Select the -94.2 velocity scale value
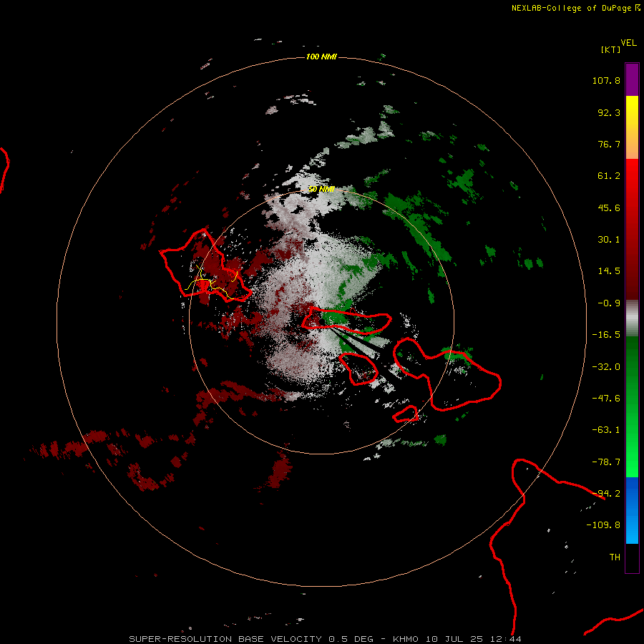This screenshot has height=644, width=644. (x=606, y=494)
